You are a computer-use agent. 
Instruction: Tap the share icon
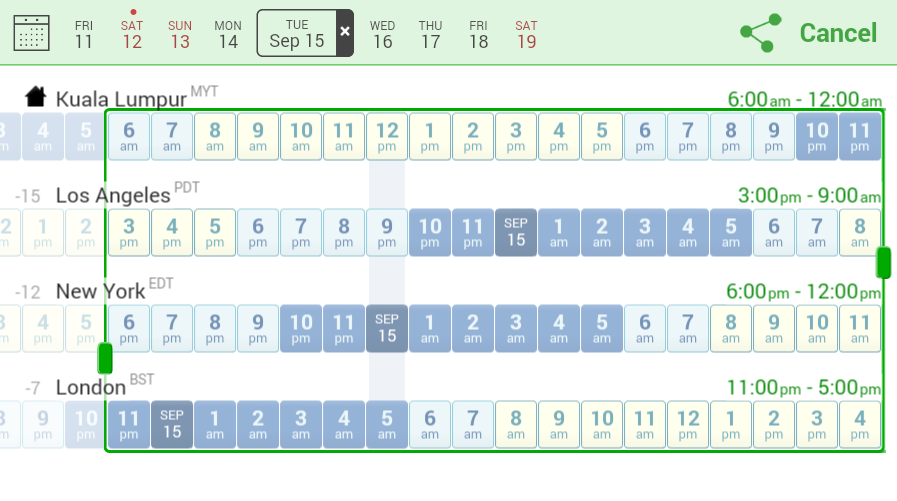[760, 33]
